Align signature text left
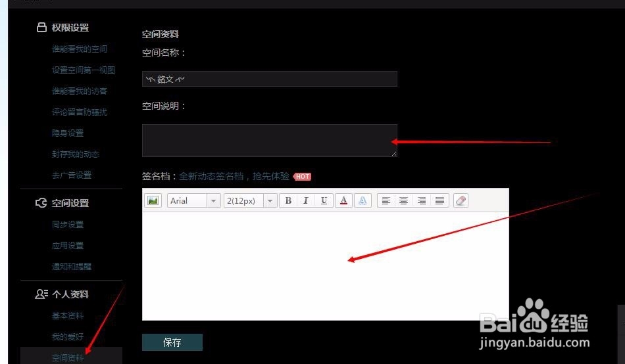The width and height of the screenshot is (625, 364). coord(386,200)
